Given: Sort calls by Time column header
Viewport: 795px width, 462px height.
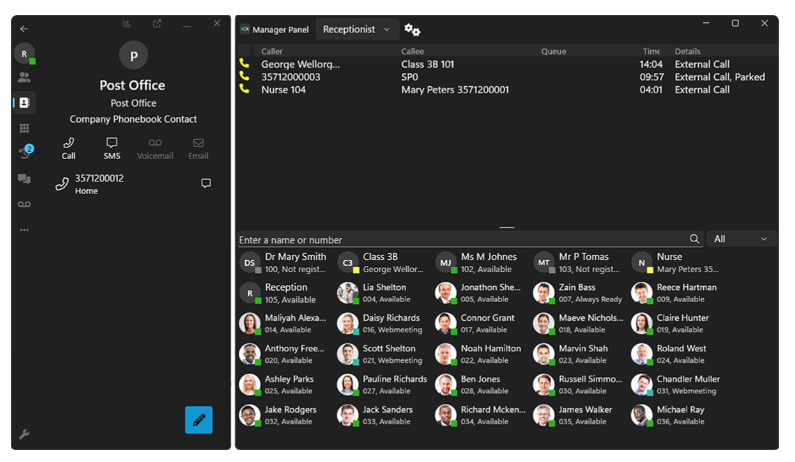Looking at the screenshot, I should pos(651,51).
